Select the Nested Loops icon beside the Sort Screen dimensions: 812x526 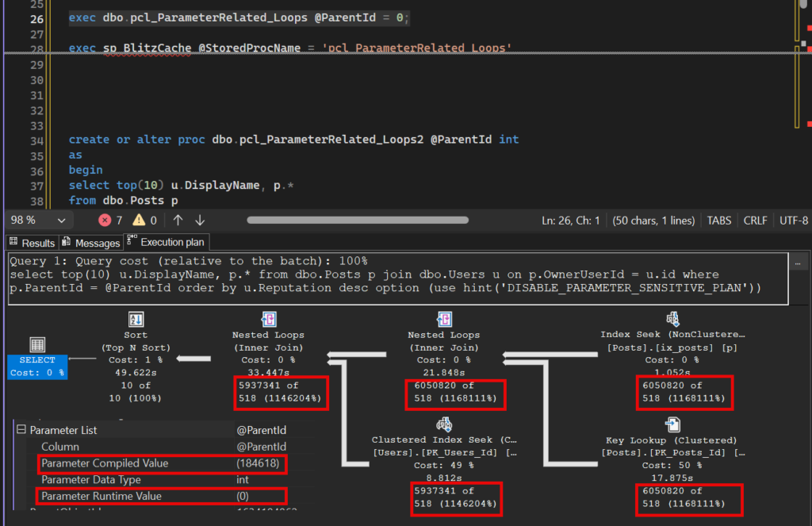[269, 319]
